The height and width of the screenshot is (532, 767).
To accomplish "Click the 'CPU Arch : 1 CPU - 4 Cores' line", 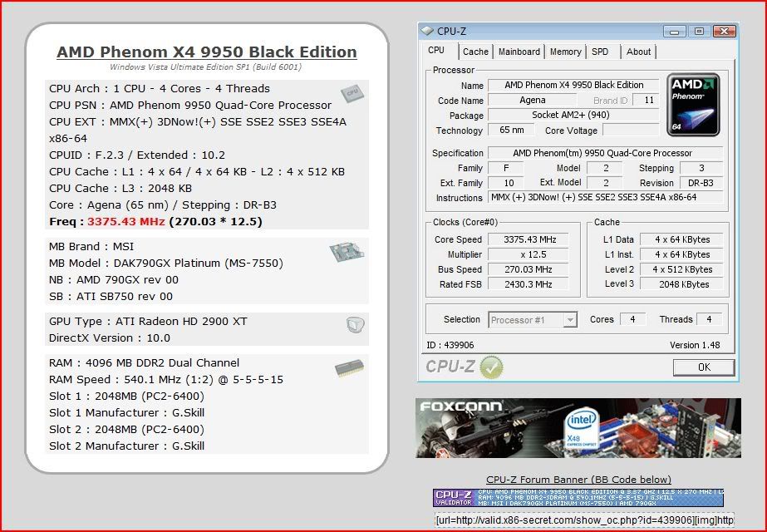I will click(160, 89).
